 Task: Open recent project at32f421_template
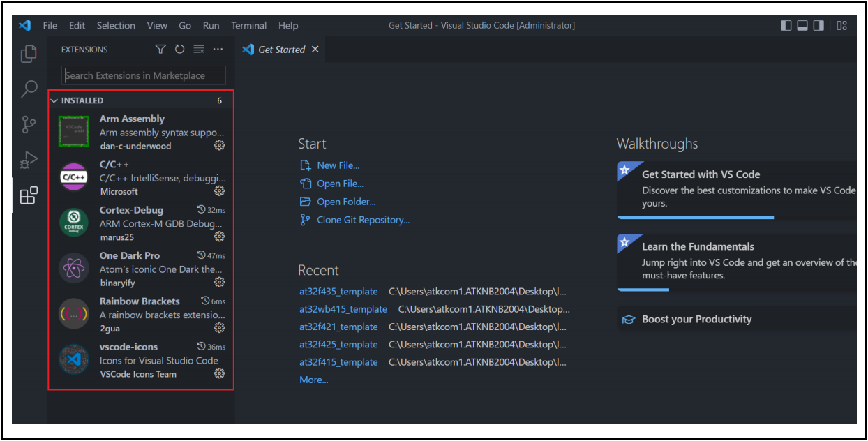click(338, 327)
